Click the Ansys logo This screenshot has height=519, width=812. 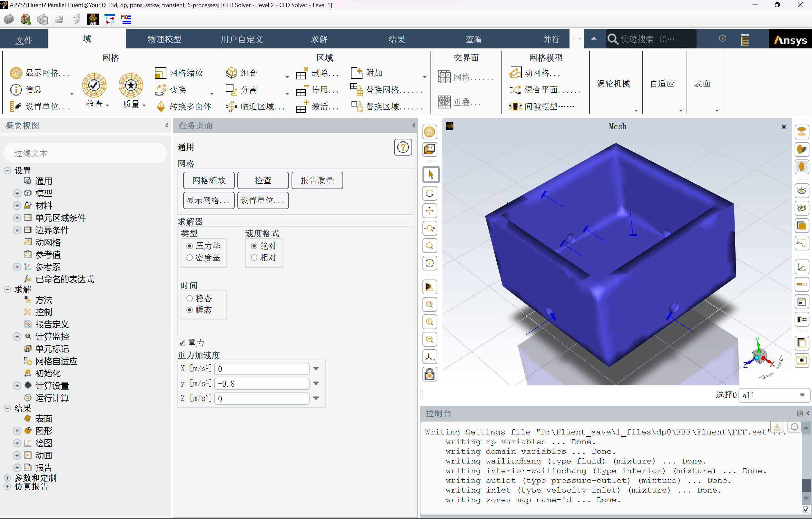[x=790, y=40]
